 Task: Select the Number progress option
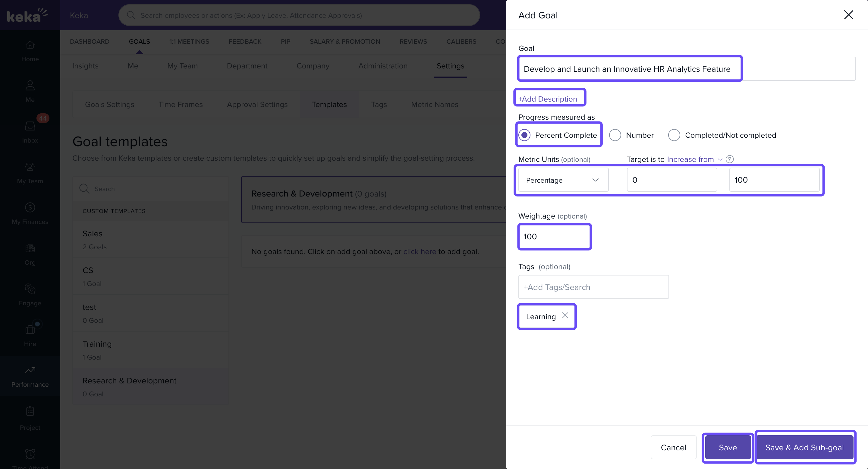click(615, 135)
